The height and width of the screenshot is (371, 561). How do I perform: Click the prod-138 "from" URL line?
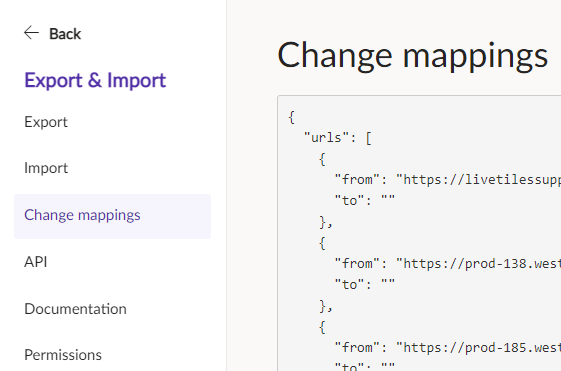coord(448,264)
